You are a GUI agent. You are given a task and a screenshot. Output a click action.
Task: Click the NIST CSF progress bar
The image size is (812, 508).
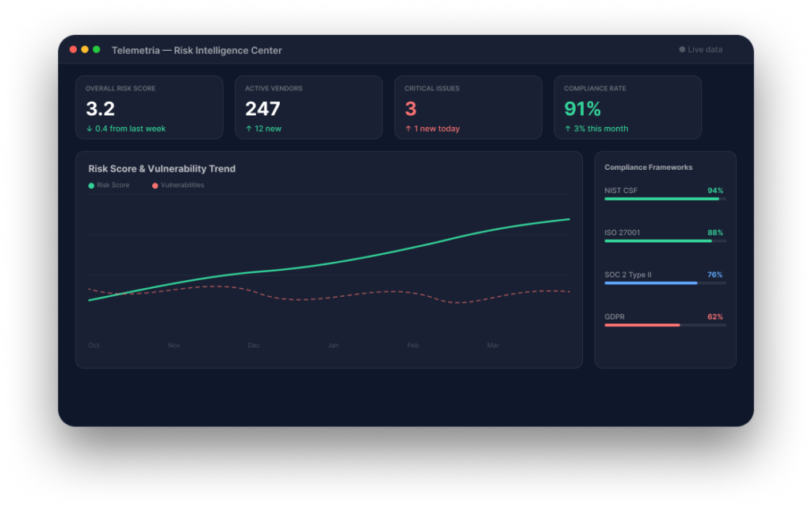click(665, 199)
